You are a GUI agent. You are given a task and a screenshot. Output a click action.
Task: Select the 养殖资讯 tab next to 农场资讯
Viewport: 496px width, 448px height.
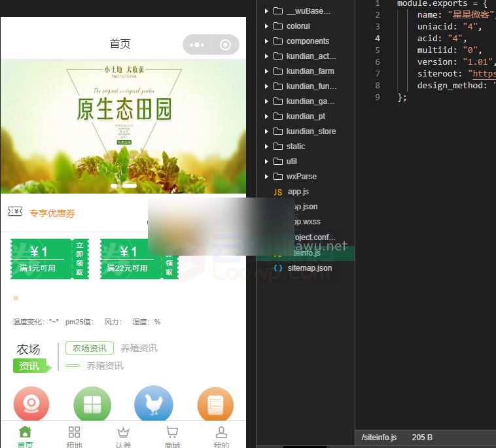(x=139, y=348)
